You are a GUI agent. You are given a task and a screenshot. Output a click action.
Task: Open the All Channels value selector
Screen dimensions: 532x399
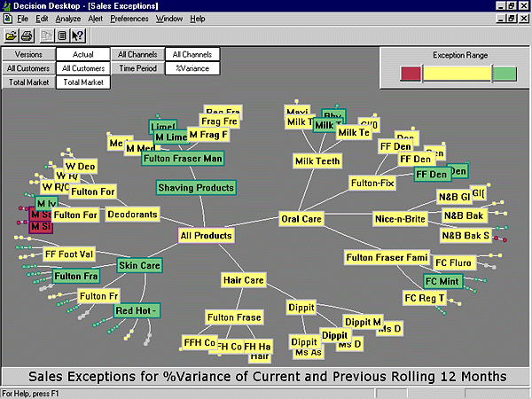coord(192,55)
